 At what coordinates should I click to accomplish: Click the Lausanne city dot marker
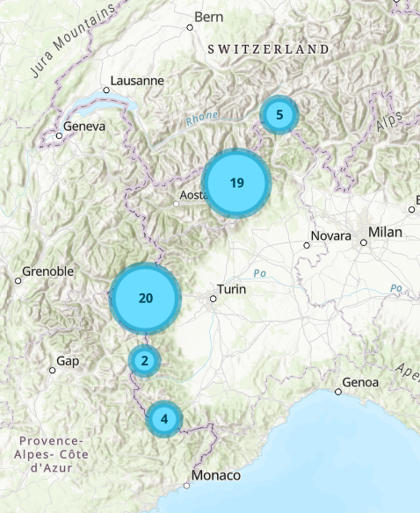pos(106,90)
